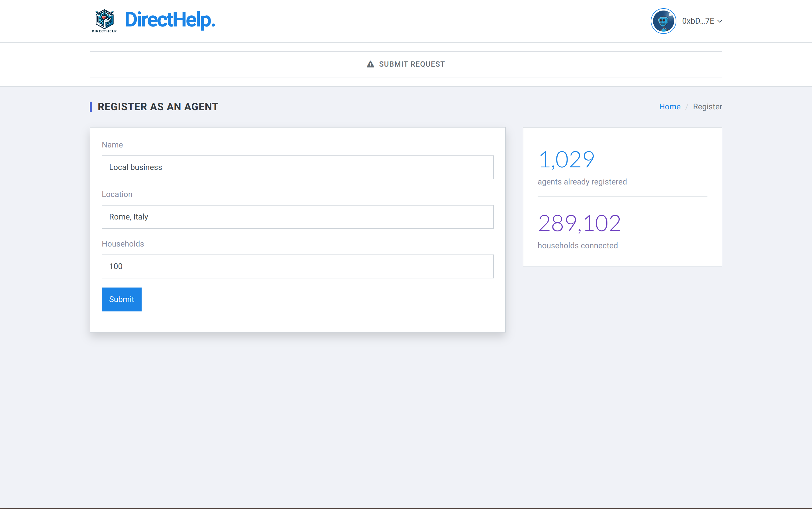Viewport: 812px width, 509px height.
Task: Focus the Location input field
Action: (297, 217)
